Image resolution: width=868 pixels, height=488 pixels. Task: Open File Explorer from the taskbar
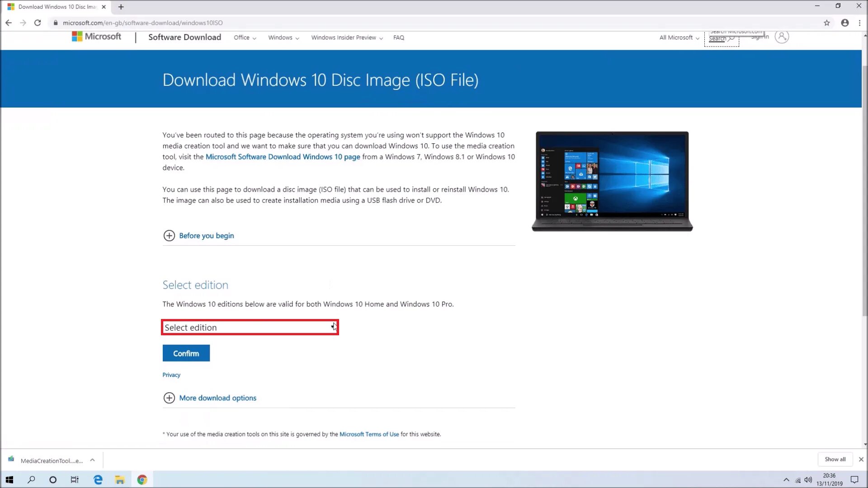pyautogui.click(x=120, y=479)
